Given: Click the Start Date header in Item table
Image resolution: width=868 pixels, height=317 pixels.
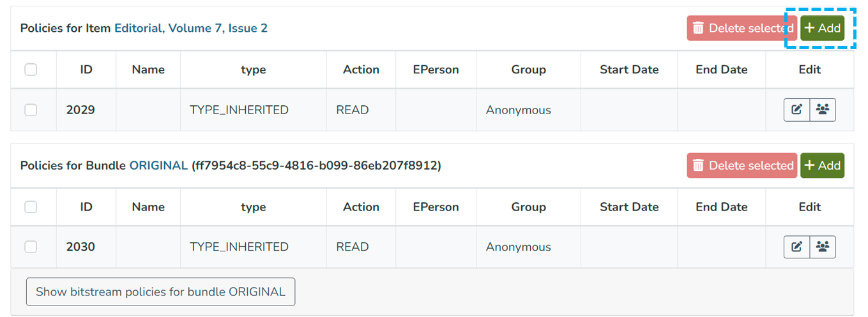Looking at the screenshot, I should click(x=628, y=70).
